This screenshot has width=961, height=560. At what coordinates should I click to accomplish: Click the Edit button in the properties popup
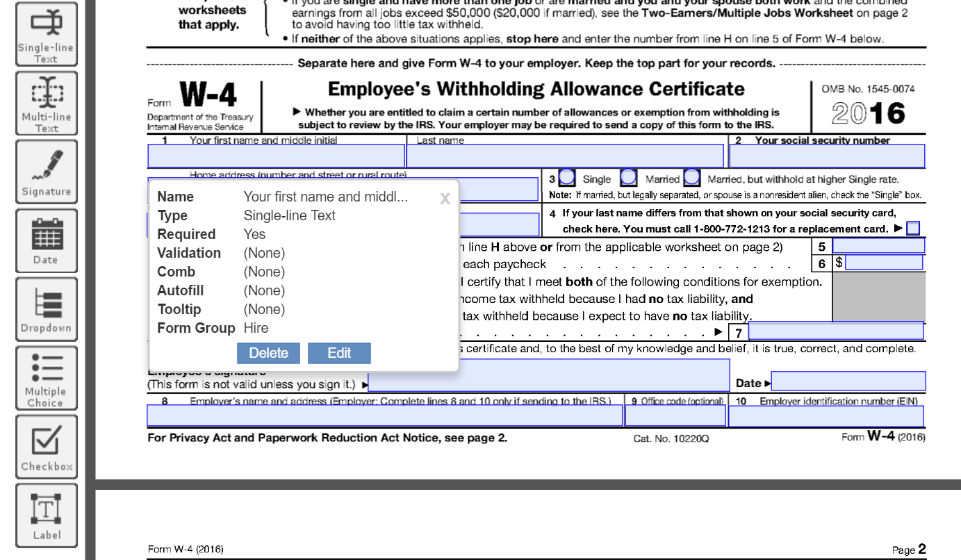339,353
